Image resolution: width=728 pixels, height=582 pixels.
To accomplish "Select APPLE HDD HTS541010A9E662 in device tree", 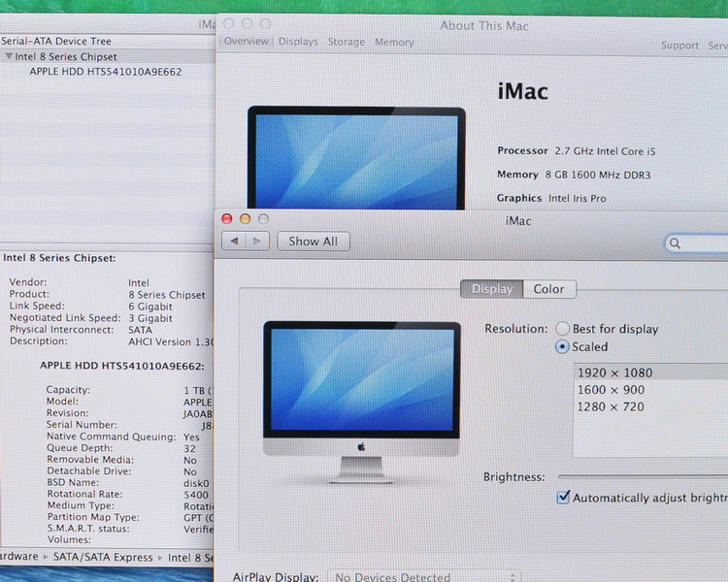I will point(106,72).
